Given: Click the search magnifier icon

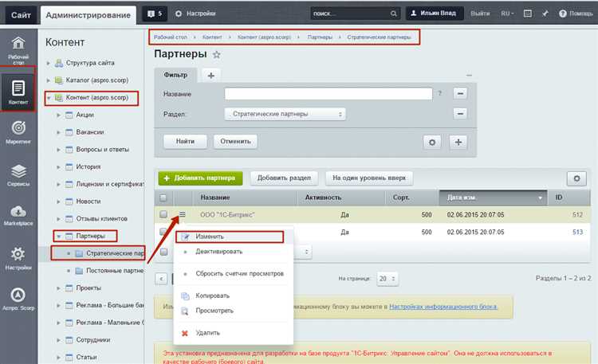Looking at the screenshot, I should [394, 14].
